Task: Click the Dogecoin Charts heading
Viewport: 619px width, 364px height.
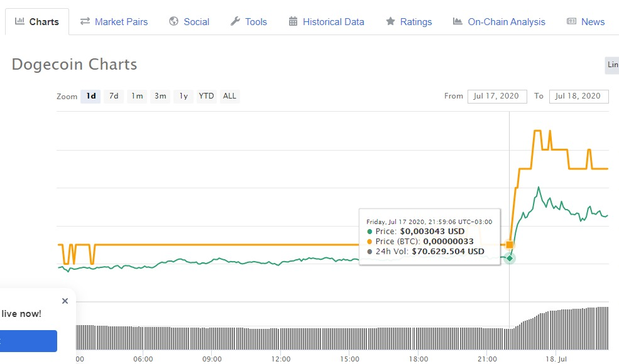Action: click(75, 64)
